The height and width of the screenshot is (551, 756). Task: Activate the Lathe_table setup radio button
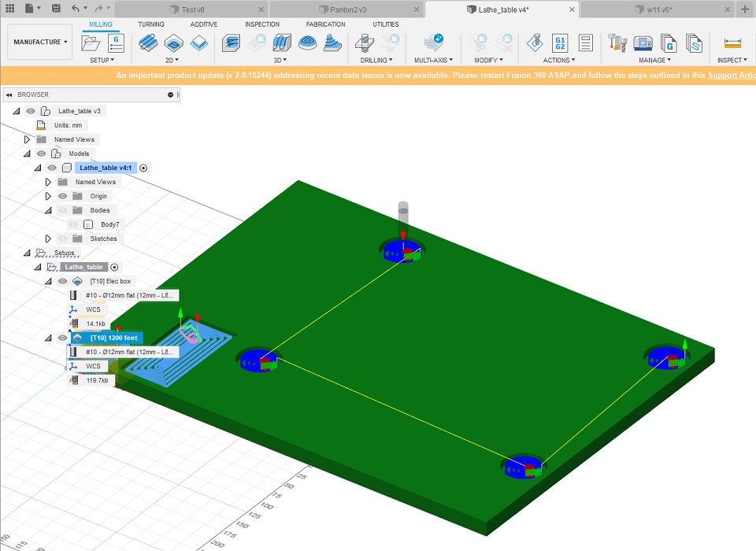point(114,267)
